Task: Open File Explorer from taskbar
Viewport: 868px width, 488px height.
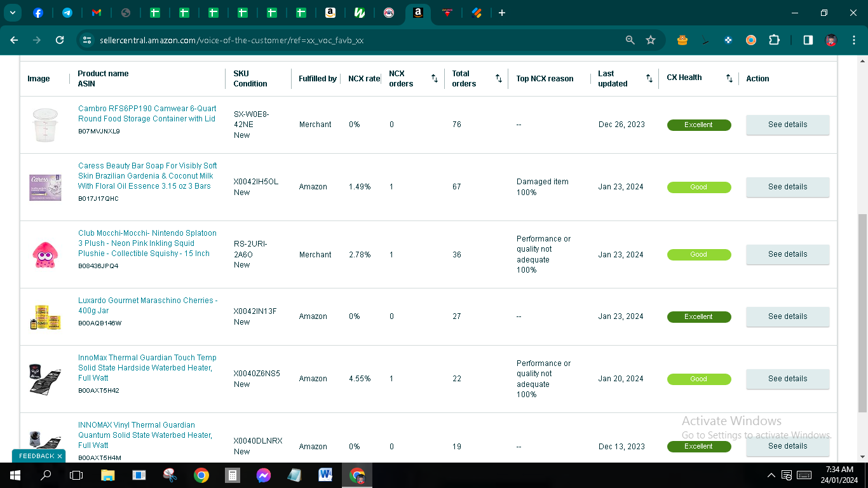Action: click(107, 475)
